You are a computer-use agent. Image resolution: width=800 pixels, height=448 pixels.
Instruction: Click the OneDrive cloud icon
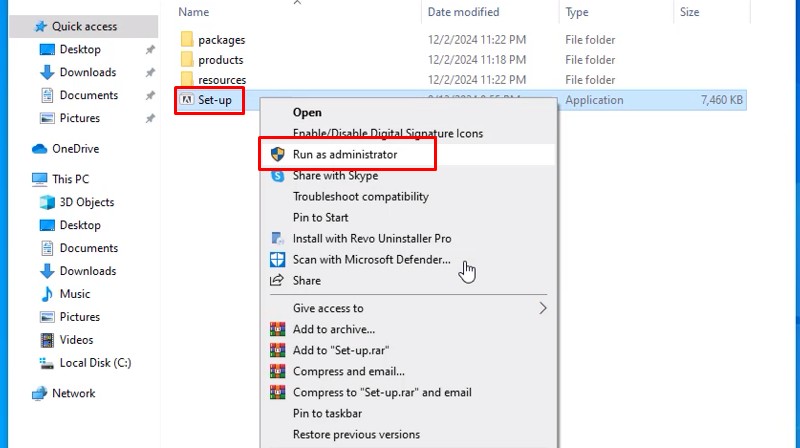click(x=40, y=149)
